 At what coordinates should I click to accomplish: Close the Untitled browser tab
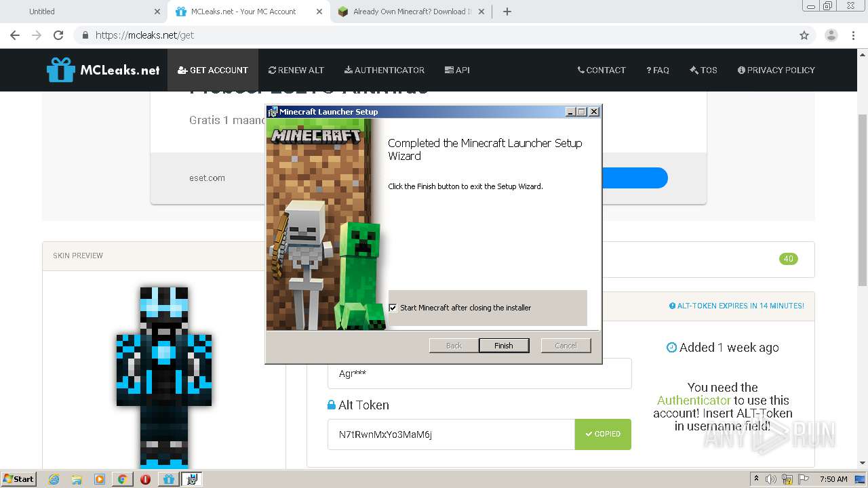(157, 12)
